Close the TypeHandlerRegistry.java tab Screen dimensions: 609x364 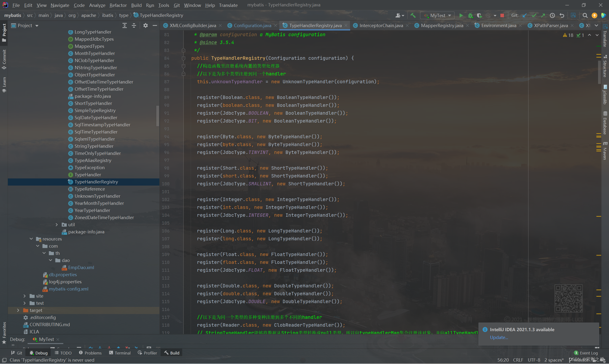346,25
